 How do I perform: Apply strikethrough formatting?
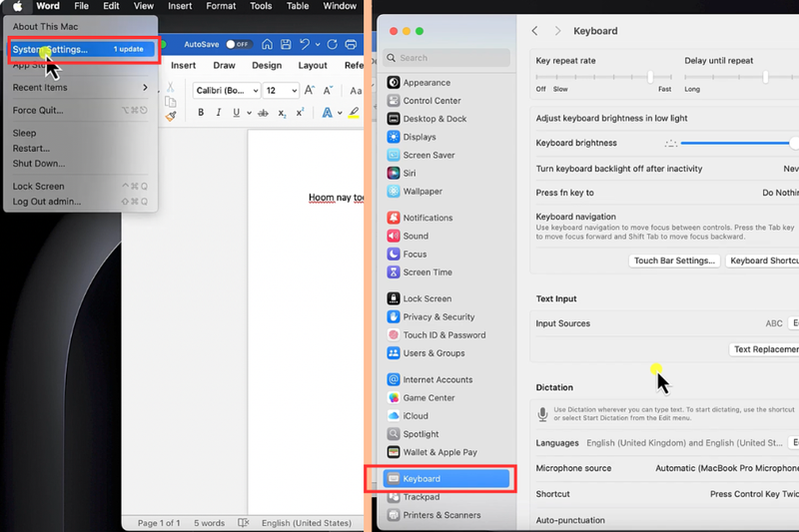coord(263,113)
